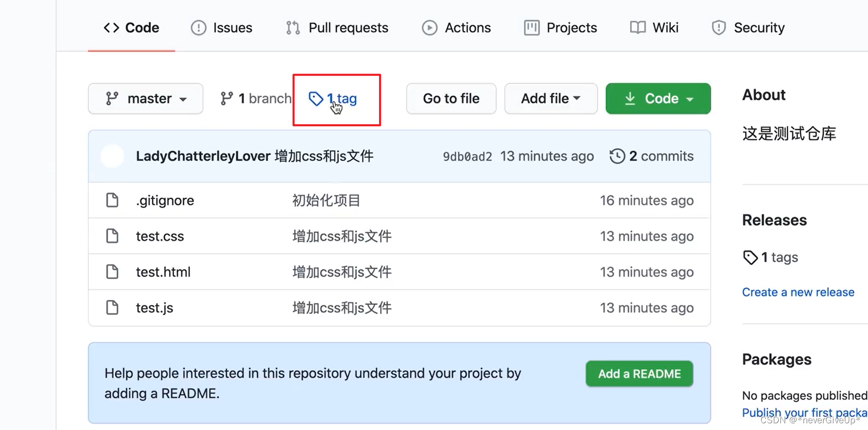Image resolution: width=868 pixels, height=430 pixels.
Task: Click the download arrow icon on Code button
Action: (630, 98)
